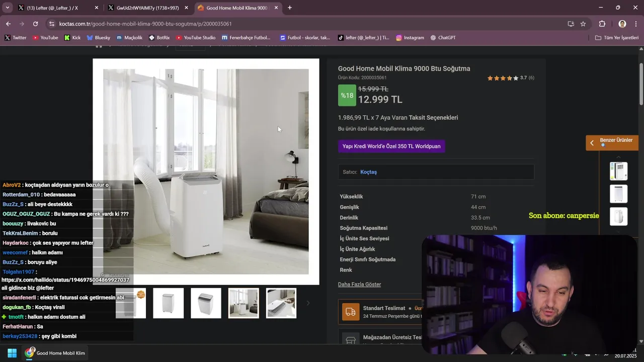The width and height of the screenshot is (644, 362).
Task: Collapse the Benzer Ürünler side panel
Action: (x=592, y=143)
